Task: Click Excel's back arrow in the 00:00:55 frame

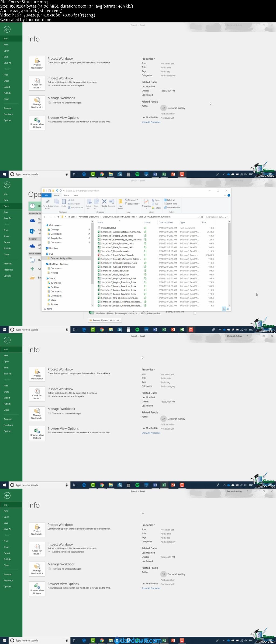Action: tap(7, 29)
